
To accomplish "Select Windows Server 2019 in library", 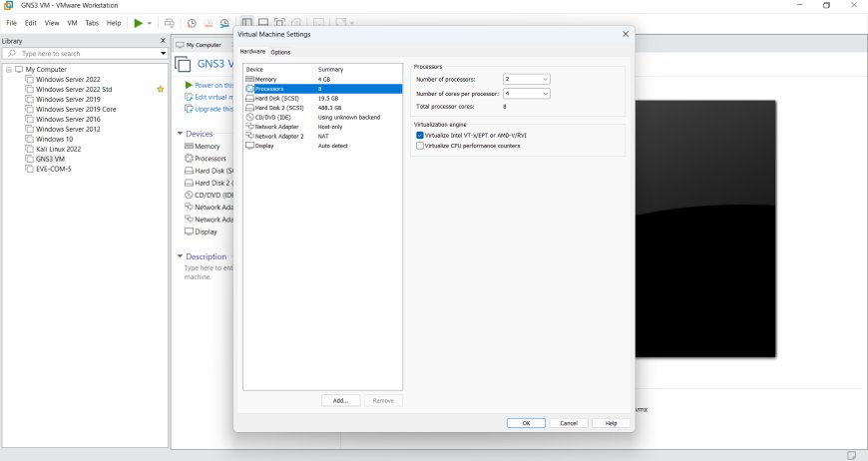I will tap(68, 99).
